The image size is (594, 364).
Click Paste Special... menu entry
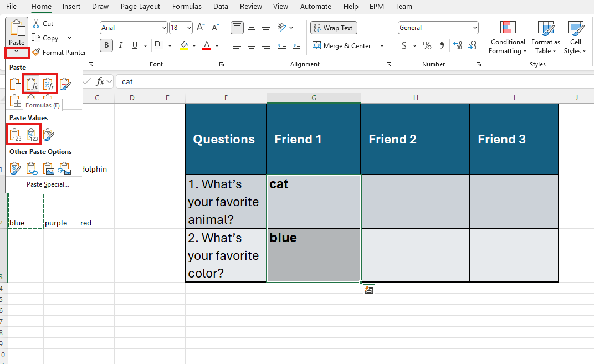click(48, 184)
